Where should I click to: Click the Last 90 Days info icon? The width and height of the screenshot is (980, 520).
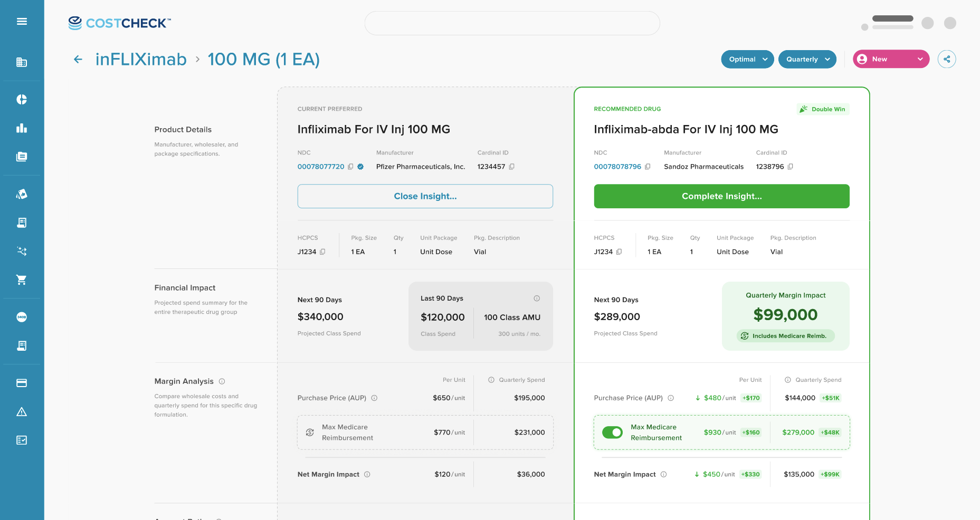pyautogui.click(x=537, y=298)
